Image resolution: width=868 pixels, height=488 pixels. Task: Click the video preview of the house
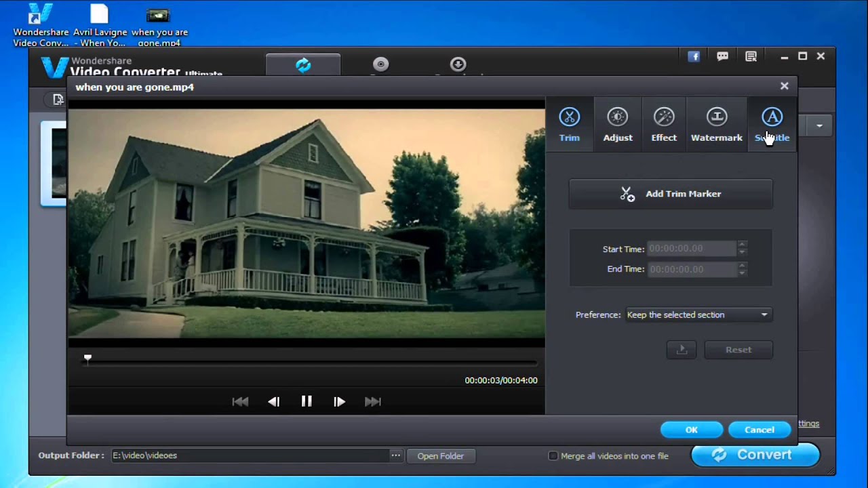pyautogui.click(x=307, y=222)
